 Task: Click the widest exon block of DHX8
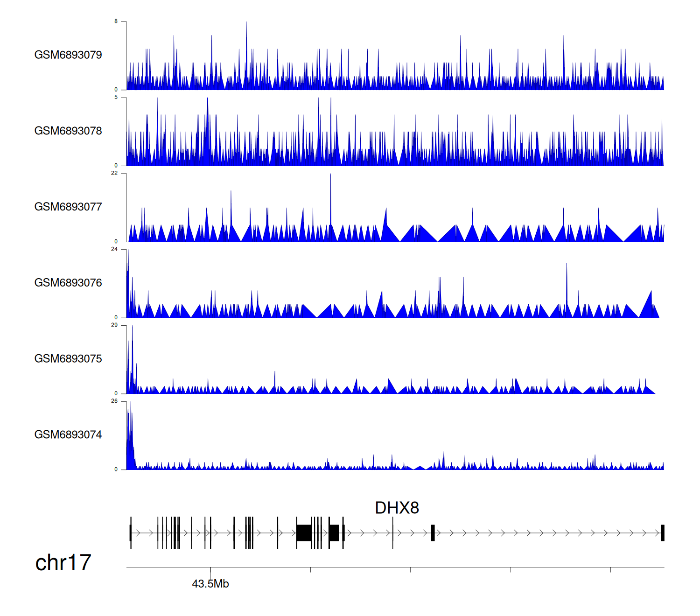point(304,532)
